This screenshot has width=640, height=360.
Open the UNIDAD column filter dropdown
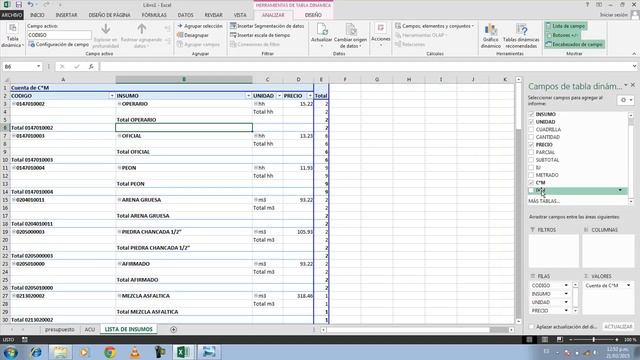[x=279, y=96]
